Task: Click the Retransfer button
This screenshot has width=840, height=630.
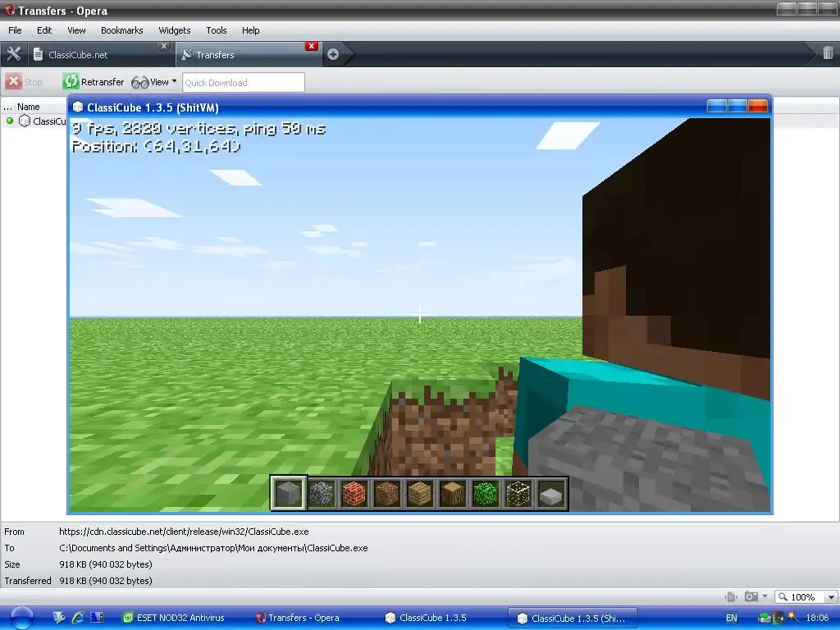Action: tap(94, 82)
